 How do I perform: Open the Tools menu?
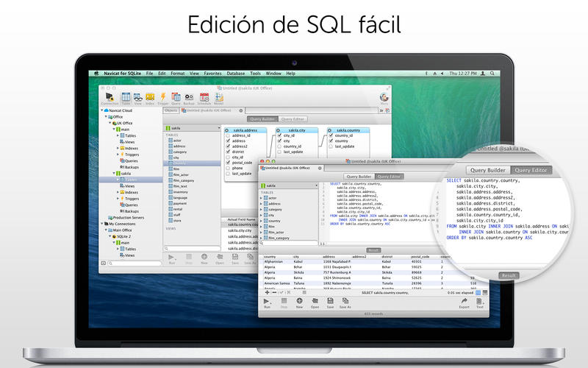255,74
